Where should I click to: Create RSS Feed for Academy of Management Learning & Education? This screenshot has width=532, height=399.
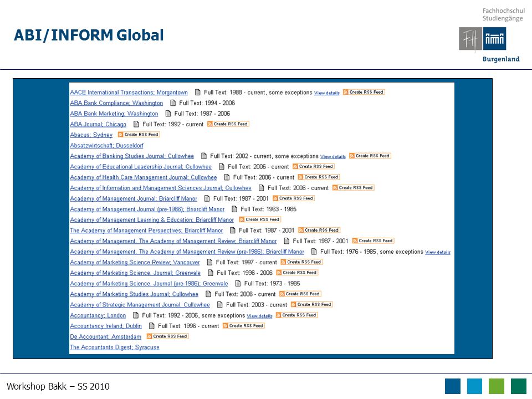(260, 219)
